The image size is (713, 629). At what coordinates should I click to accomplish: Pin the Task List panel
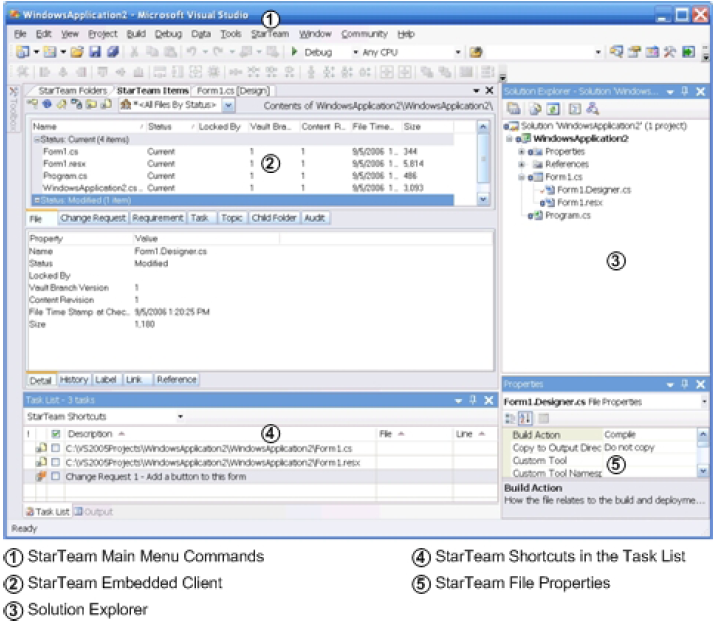(472, 400)
